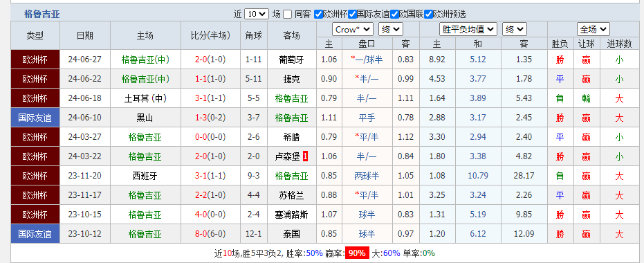Image resolution: width=644 pixels, height=263 pixels.
Task: Click the 日期 column header
Action: [85, 36]
